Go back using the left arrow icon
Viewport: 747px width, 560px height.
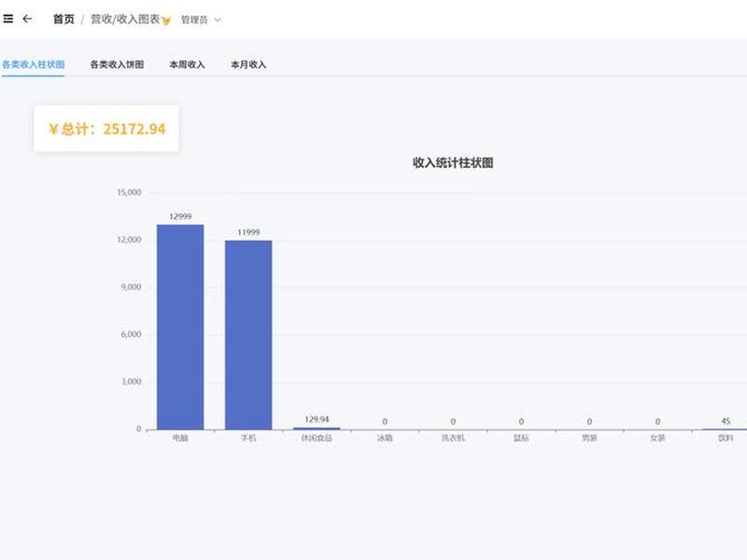[28, 19]
